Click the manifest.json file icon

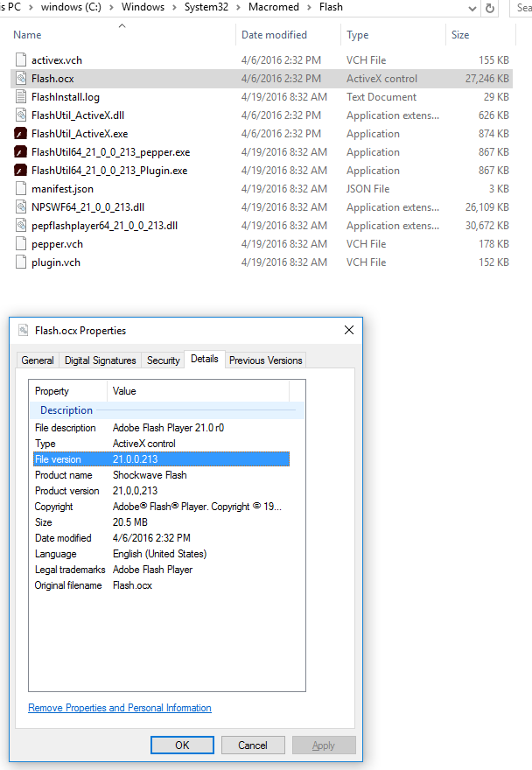pos(21,189)
